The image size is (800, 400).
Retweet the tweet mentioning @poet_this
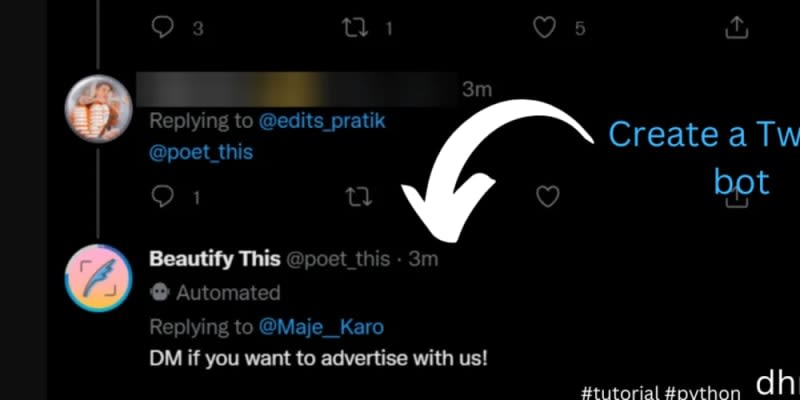355,197
